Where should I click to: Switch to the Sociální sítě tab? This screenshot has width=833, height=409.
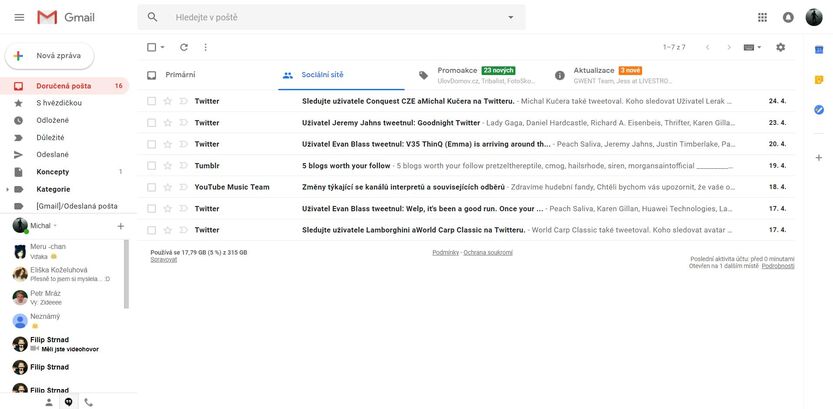coord(341,75)
